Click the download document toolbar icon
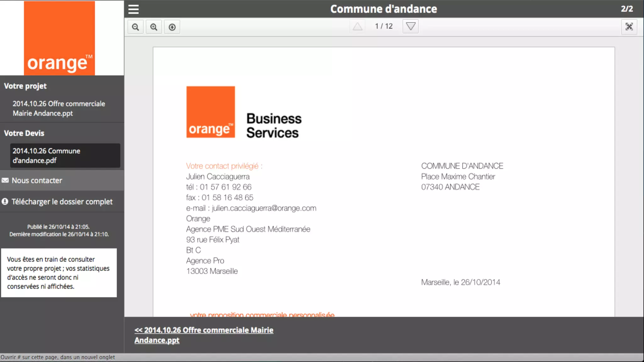644x362 pixels. (172, 27)
